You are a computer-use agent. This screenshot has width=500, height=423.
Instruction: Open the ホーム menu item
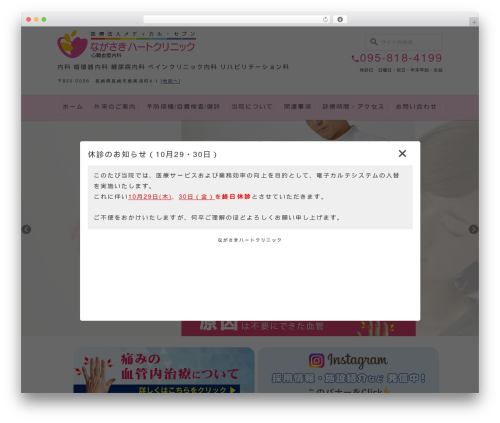[x=73, y=107]
